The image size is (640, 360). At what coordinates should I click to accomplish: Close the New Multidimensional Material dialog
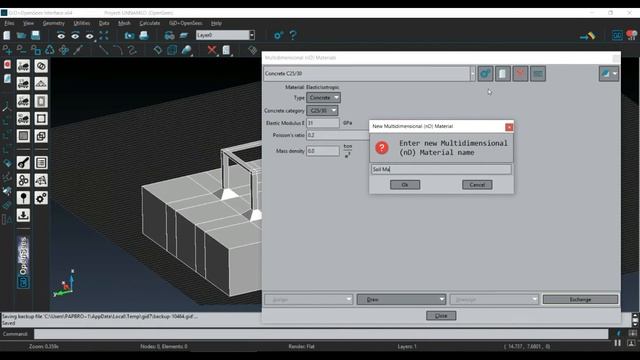509,127
